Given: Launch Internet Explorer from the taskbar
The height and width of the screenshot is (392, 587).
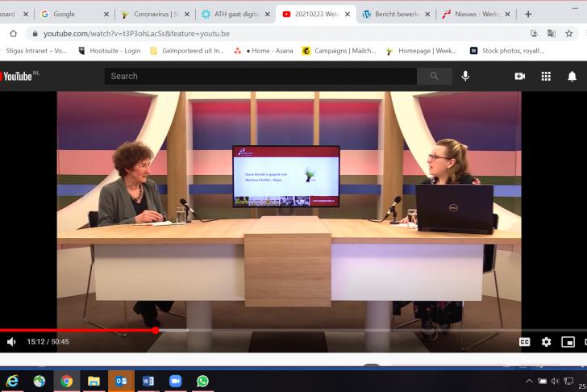Looking at the screenshot, I should pos(12,382).
